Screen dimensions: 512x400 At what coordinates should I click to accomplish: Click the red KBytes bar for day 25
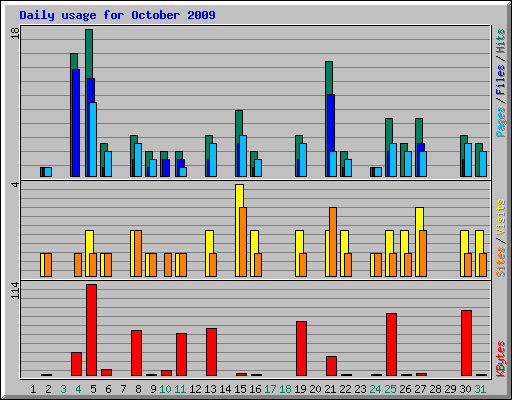pyautogui.click(x=392, y=345)
